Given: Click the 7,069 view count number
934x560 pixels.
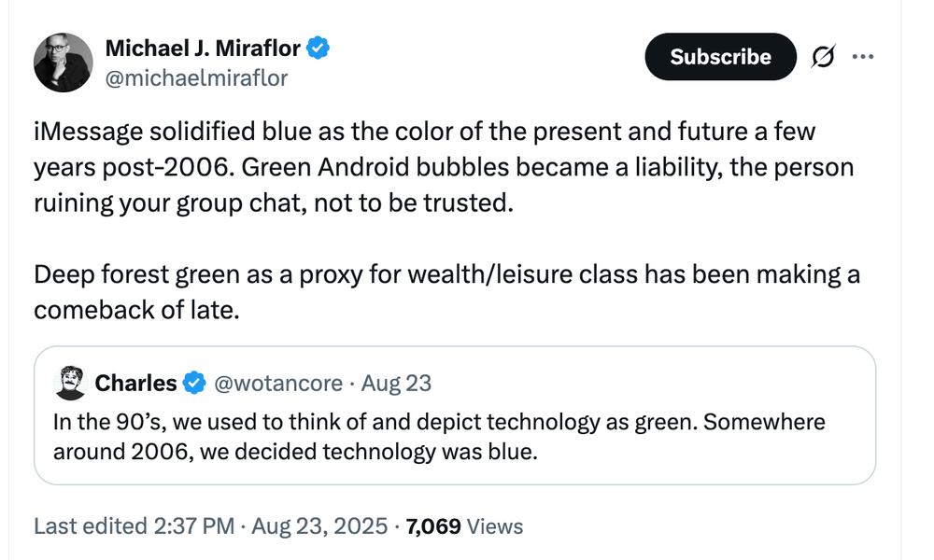Looking at the screenshot, I should coord(433,526).
